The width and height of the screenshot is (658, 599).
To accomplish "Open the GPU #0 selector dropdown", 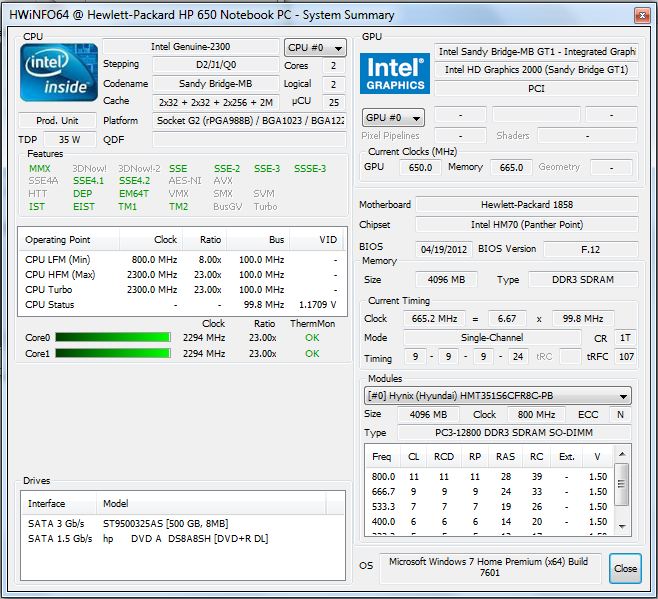I will pyautogui.click(x=393, y=118).
